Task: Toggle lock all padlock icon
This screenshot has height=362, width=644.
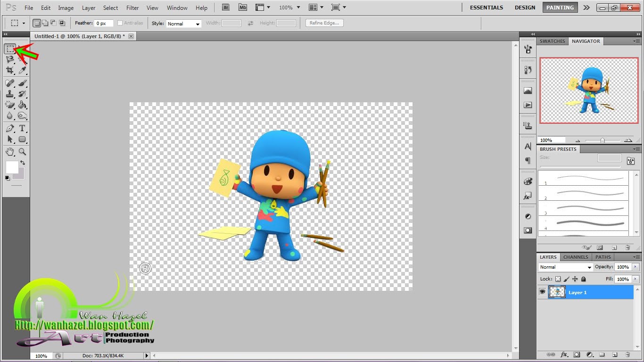Action: [583, 279]
